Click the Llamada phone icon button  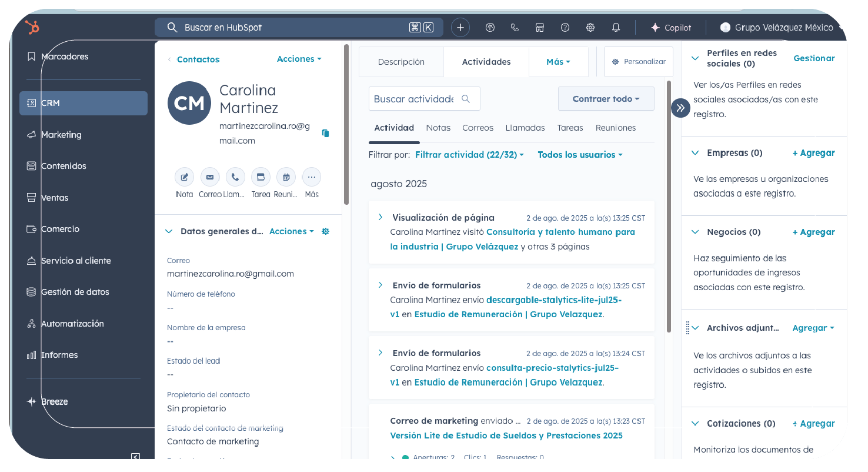pos(235,177)
